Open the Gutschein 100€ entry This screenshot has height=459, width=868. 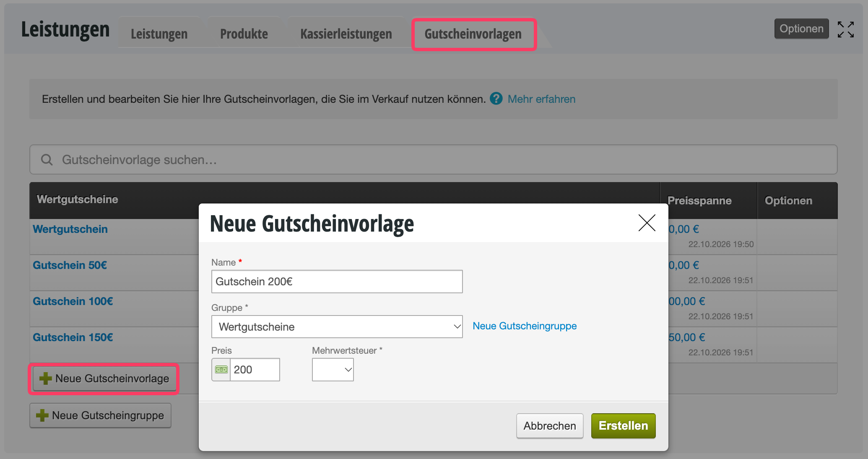73,301
